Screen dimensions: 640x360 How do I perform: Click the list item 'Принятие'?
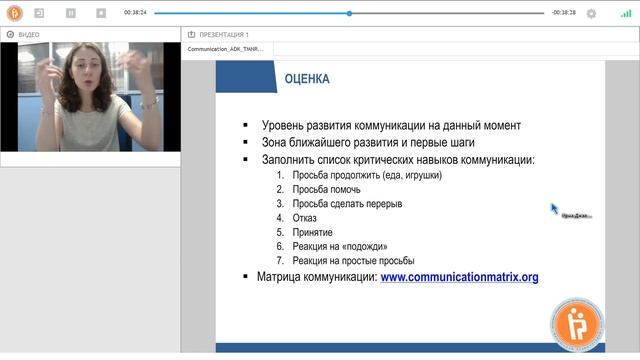click(312, 232)
